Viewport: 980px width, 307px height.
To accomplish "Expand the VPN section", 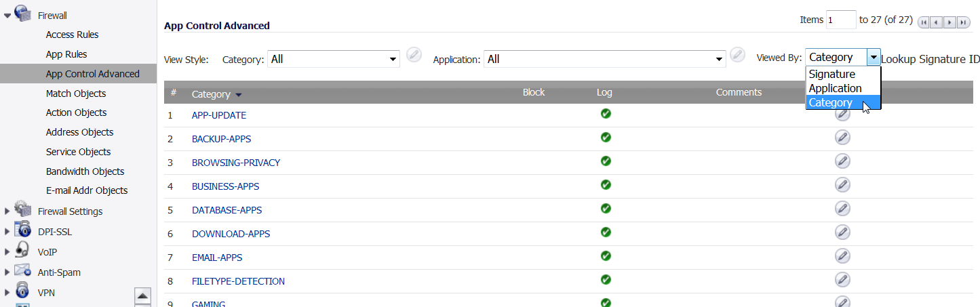I will (7, 293).
